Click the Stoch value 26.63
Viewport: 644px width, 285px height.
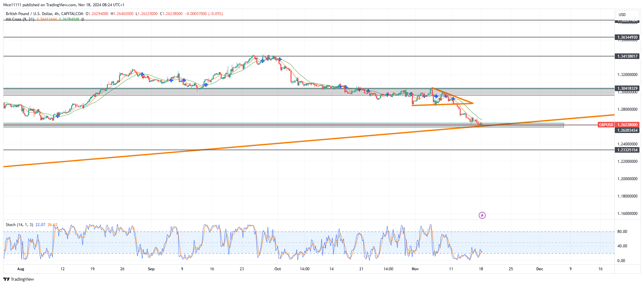pos(52,225)
